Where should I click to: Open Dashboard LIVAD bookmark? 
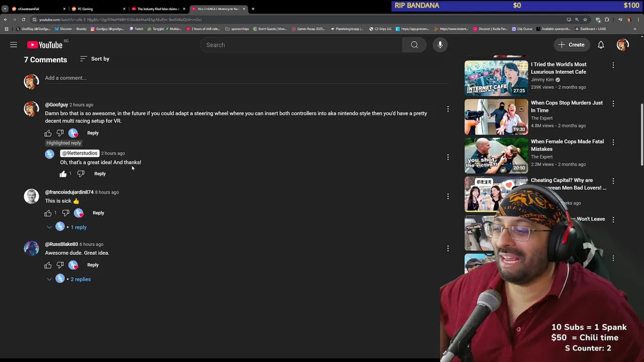[591, 29]
